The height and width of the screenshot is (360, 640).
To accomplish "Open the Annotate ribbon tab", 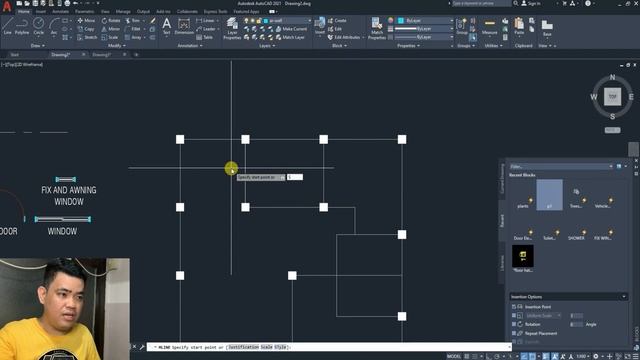I will tap(60, 11).
